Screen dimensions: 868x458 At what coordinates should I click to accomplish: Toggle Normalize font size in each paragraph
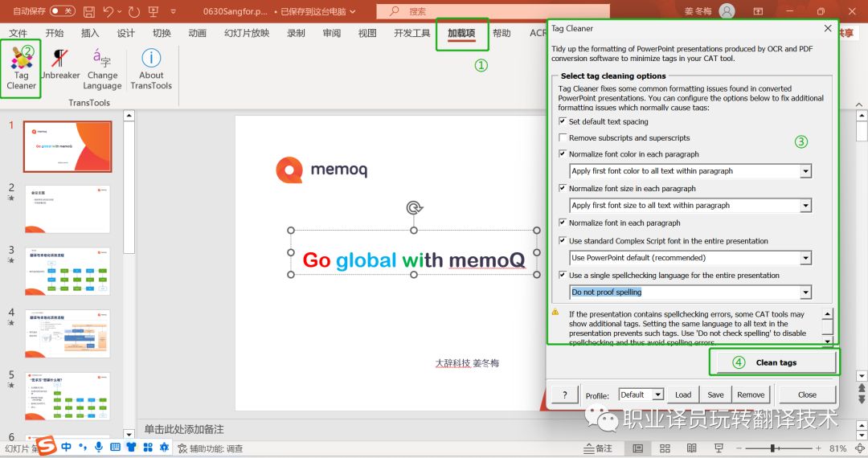click(563, 188)
